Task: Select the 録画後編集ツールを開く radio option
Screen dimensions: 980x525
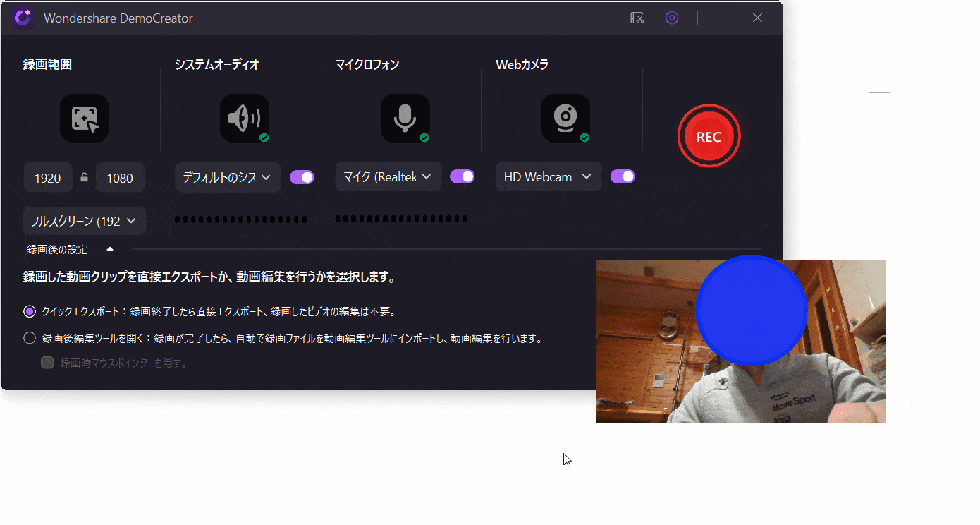Action: coord(30,338)
